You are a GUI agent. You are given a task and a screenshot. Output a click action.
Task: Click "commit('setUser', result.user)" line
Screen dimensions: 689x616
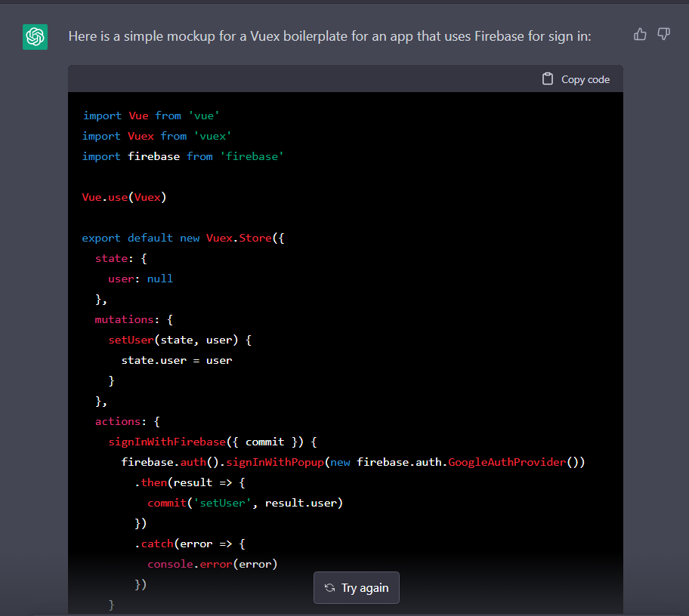(x=246, y=504)
